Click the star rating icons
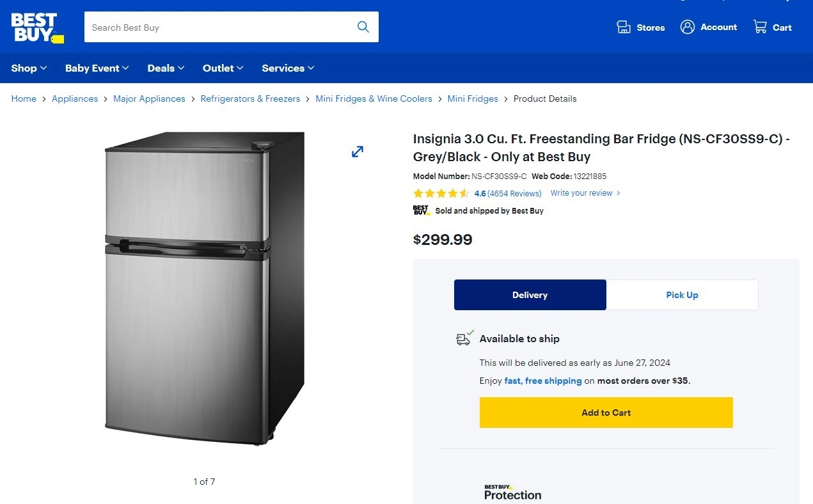The image size is (813, 504). 441,193
